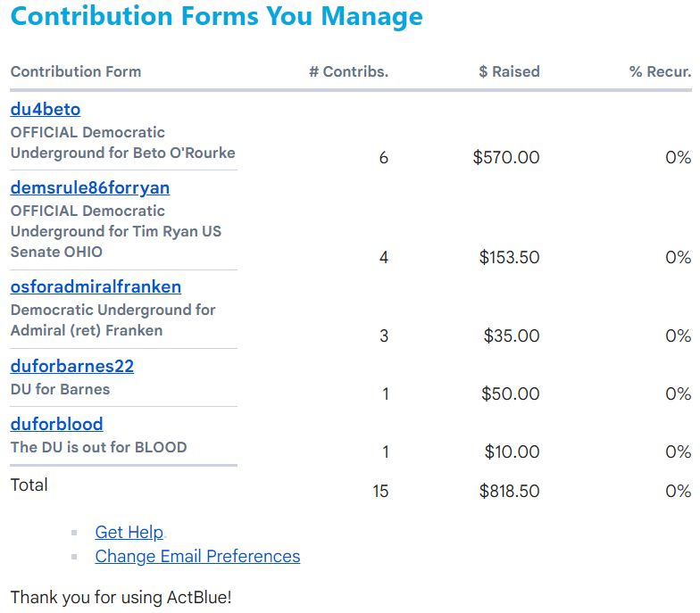This screenshot has width=700, height=613.
Task: Select the $818.50 total raised value
Action: (x=509, y=492)
